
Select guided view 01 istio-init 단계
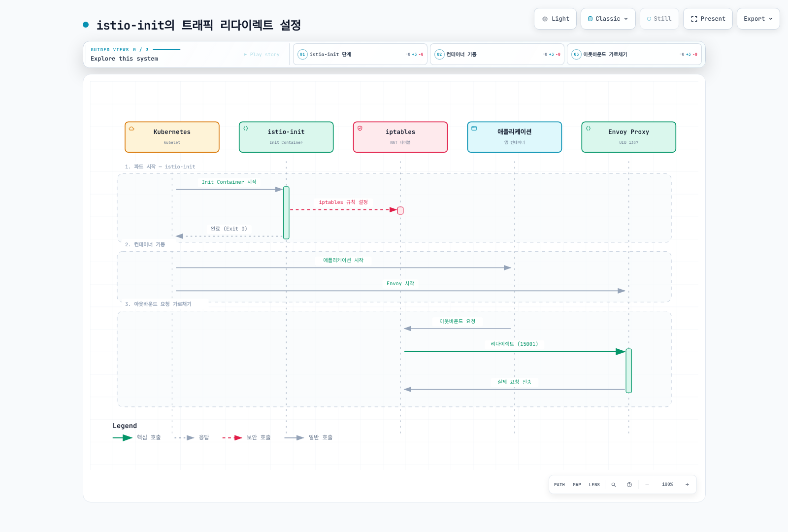(x=360, y=54)
